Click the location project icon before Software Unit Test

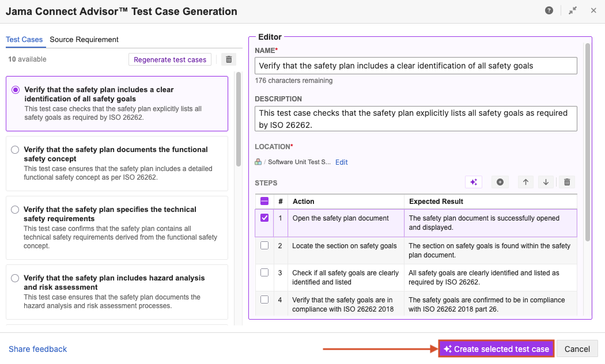258,162
